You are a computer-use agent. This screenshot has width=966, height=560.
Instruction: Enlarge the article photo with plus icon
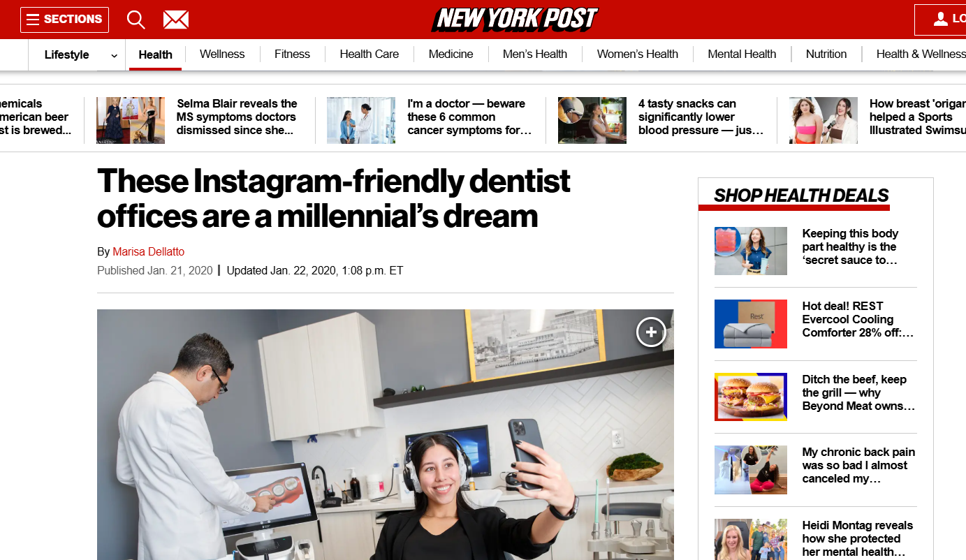[651, 333]
